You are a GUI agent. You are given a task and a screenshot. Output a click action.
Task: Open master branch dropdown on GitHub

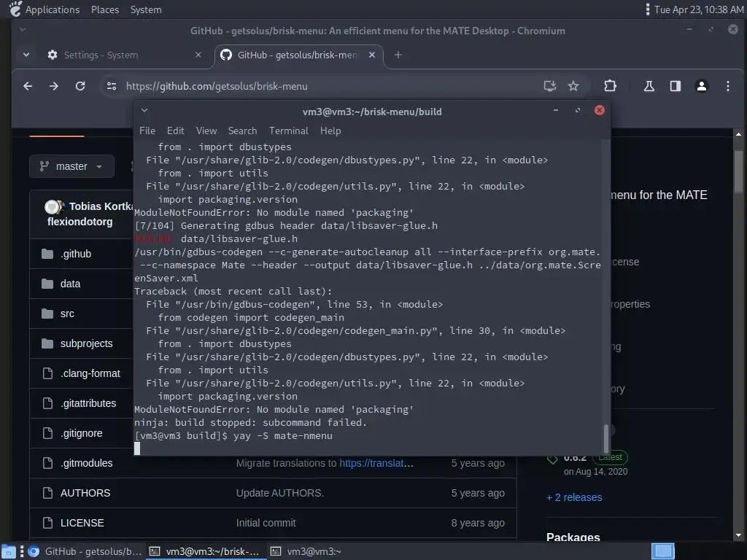click(71, 166)
